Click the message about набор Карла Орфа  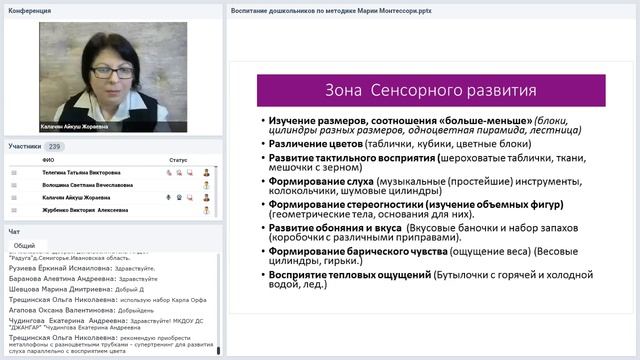(x=108, y=300)
